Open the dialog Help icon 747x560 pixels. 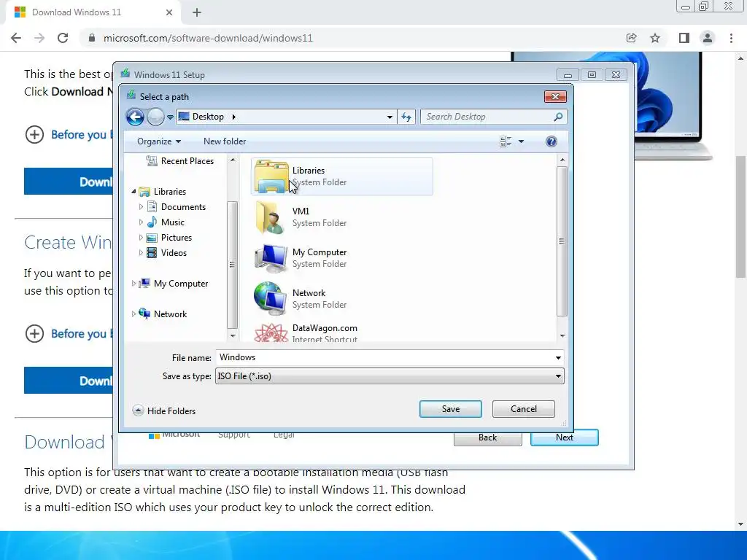point(551,141)
